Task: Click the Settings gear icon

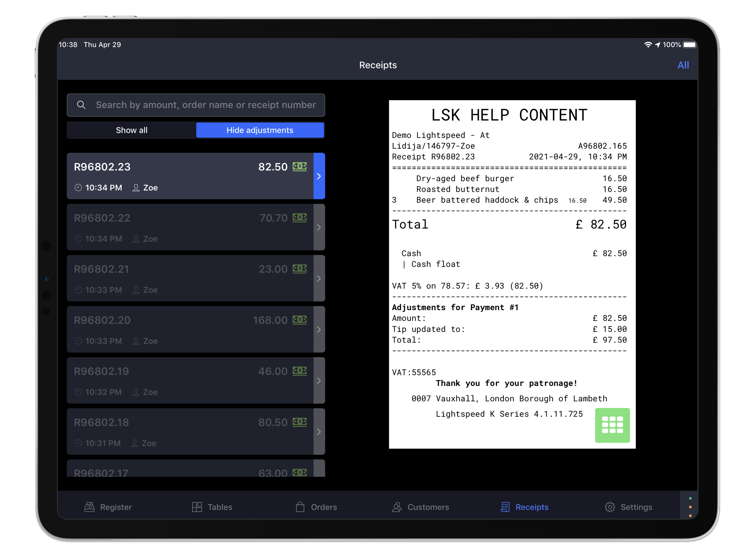Action: click(610, 507)
